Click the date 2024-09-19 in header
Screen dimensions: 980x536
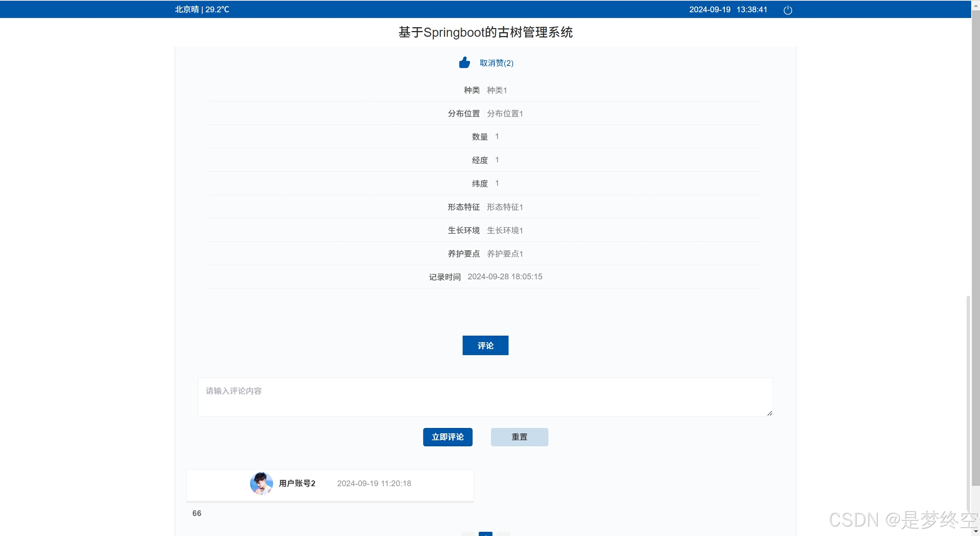[710, 10]
